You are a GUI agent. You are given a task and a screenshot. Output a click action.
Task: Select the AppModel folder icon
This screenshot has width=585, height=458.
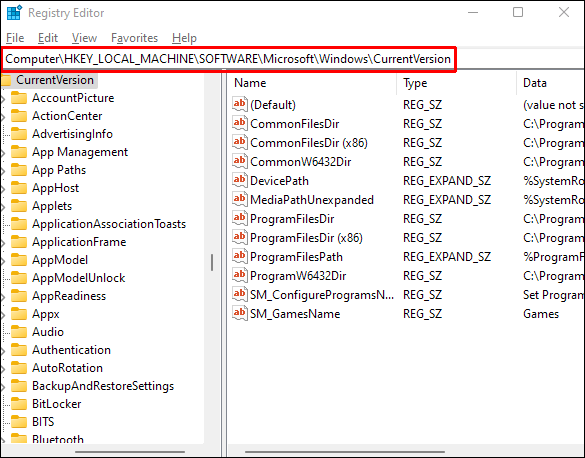(x=19, y=260)
